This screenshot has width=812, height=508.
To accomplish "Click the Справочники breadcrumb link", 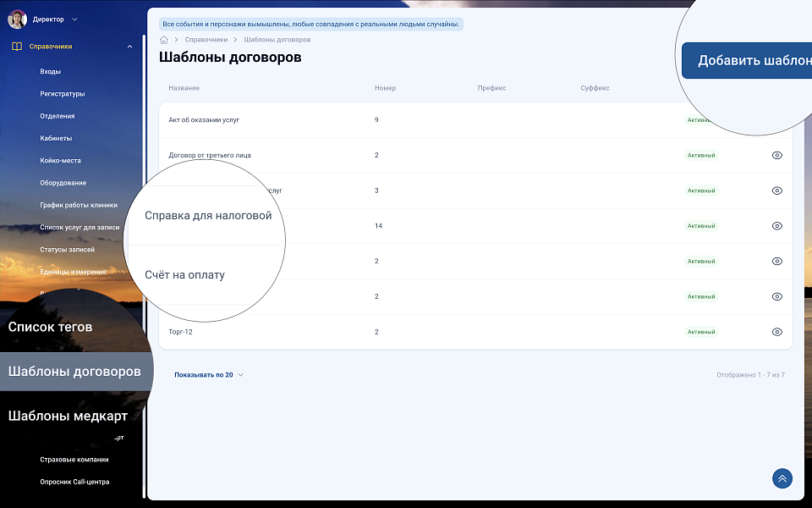I will (207, 40).
